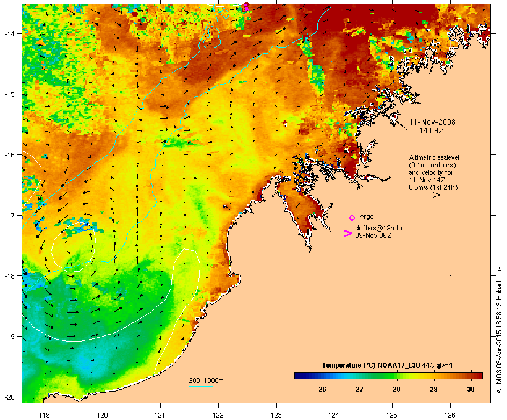Screen dimensions: 507x420
Task: Click the latitude axis label '-18'
Action: coord(9,275)
